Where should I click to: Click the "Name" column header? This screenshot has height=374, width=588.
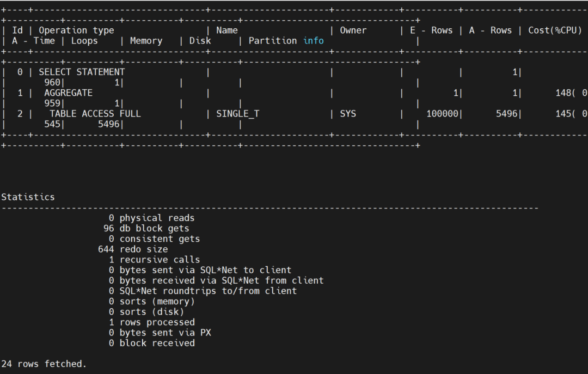[226, 30]
